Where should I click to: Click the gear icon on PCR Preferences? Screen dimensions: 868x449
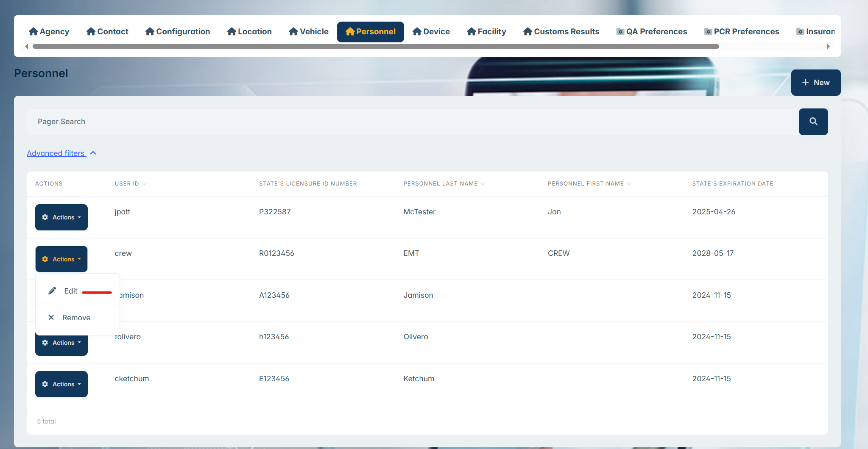[x=708, y=31]
